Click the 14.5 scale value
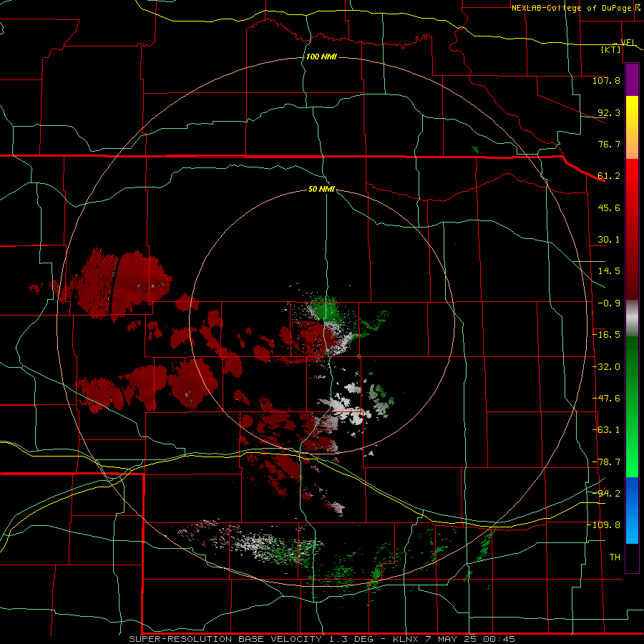Screen dimensions: 644x644 coord(609,271)
